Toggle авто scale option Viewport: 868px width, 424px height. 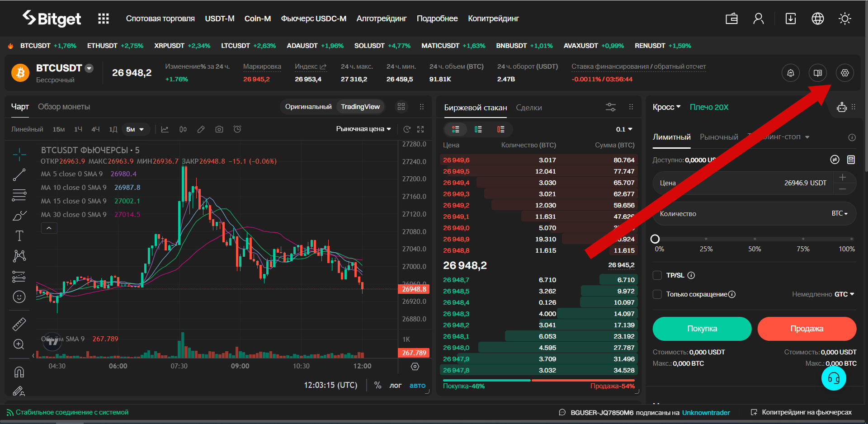(x=417, y=386)
